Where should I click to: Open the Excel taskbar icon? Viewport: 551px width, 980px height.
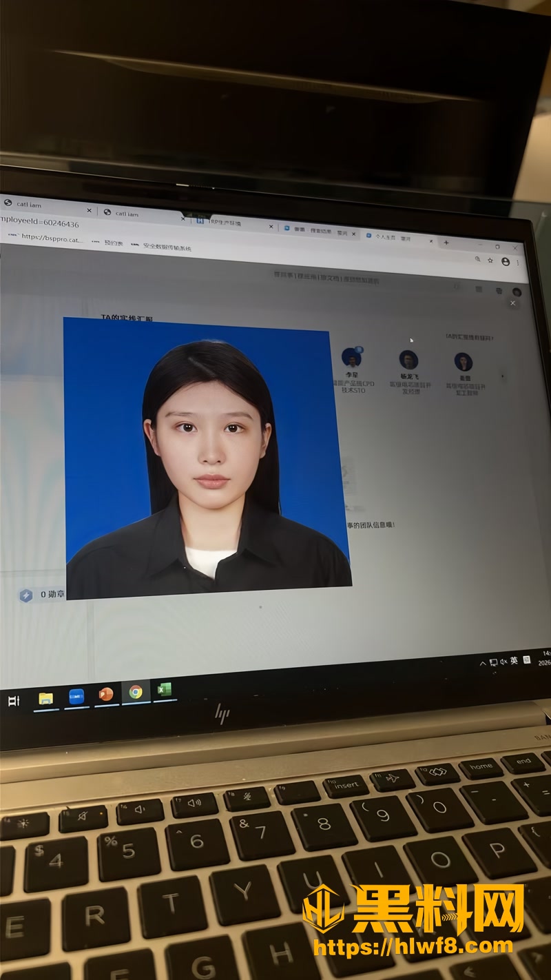[x=164, y=690]
